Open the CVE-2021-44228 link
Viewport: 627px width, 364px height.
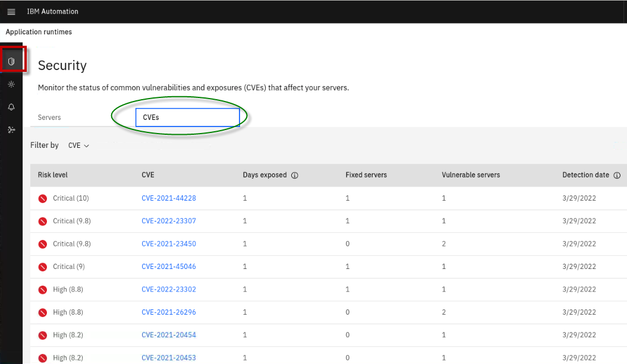[169, 198]
